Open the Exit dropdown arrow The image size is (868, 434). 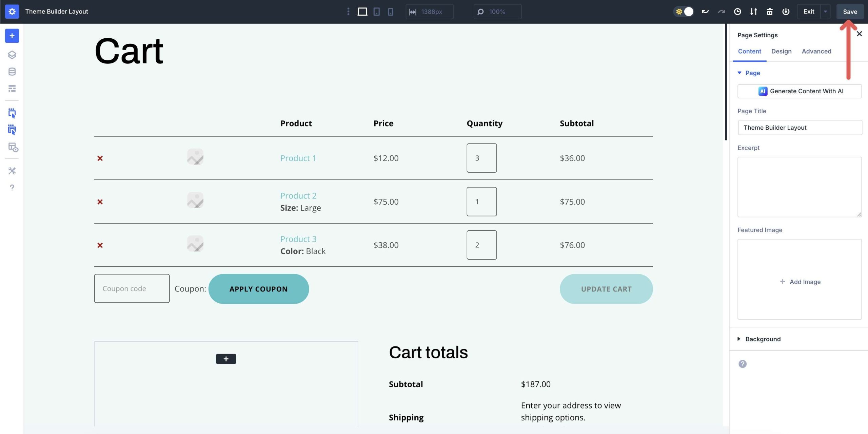coord(825,11)
